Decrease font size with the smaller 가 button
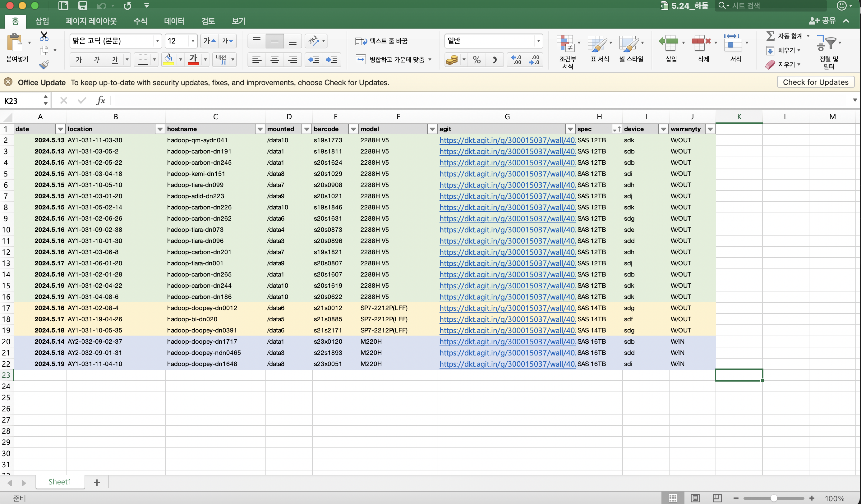This screenshot has height=504, width=861. 227,41
